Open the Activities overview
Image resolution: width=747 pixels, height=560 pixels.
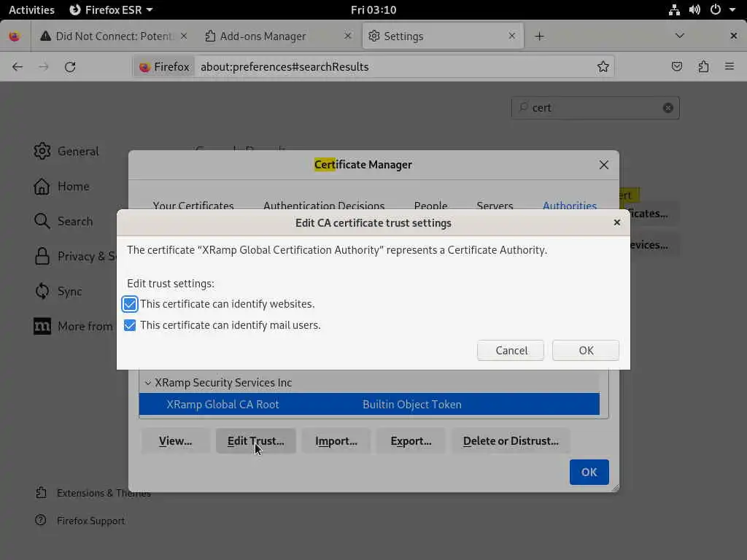[31, 9]
